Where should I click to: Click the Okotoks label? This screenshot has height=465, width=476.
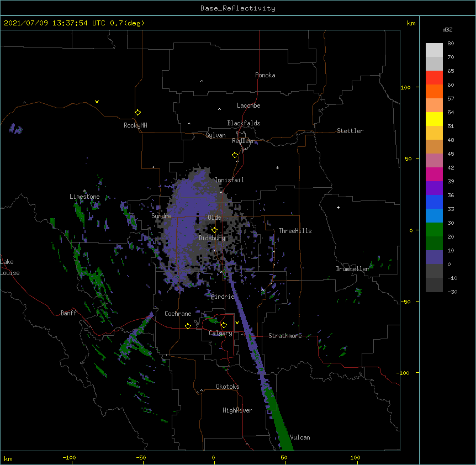(x=228, y=387)
